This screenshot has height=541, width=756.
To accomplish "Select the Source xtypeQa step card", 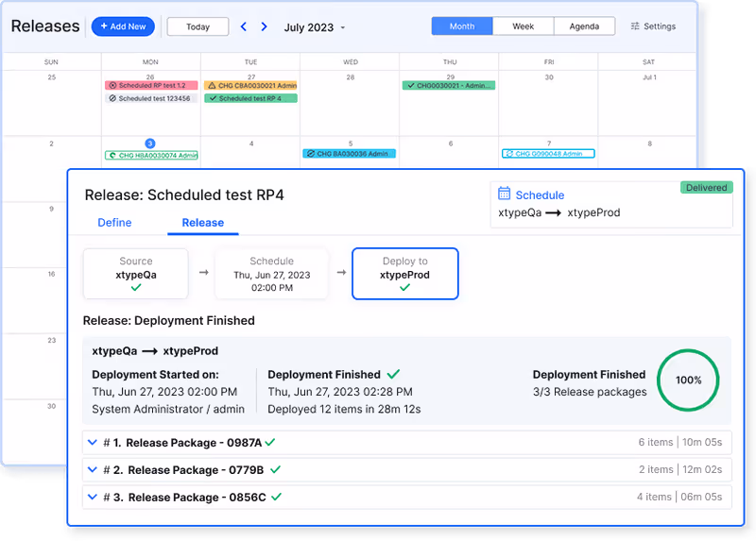I will coord(136,274).
